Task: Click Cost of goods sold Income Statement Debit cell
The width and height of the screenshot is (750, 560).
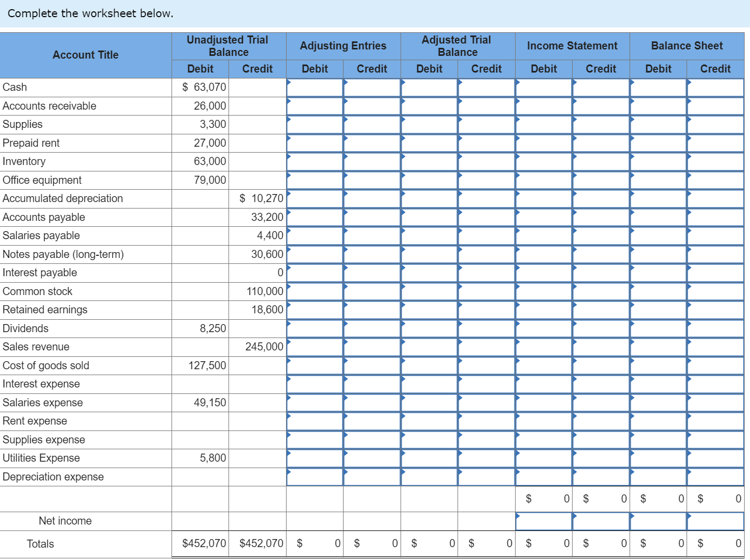Action: coord(544,365)
